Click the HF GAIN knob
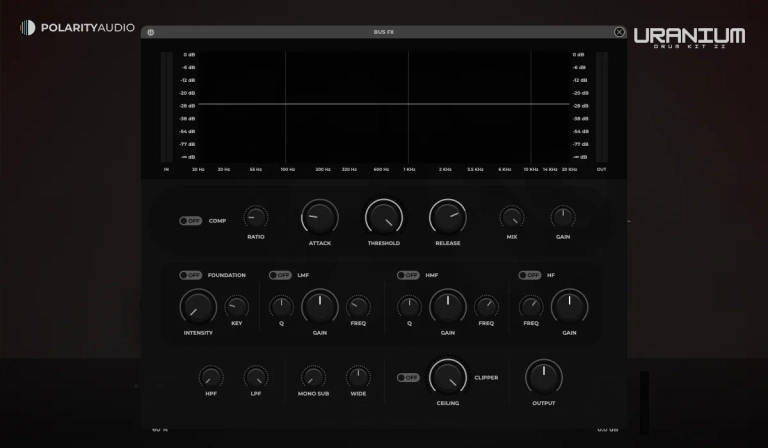This screenshot has height=448, width=768. [x=569, y=307]
